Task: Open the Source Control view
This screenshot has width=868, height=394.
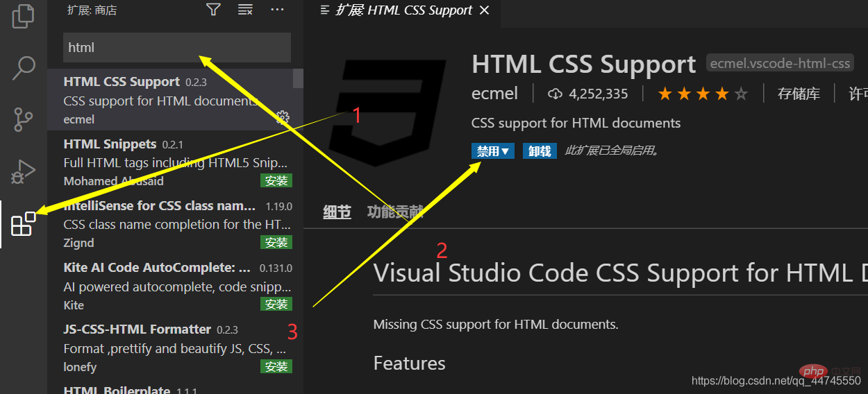Action: click(x=23, y=119)
